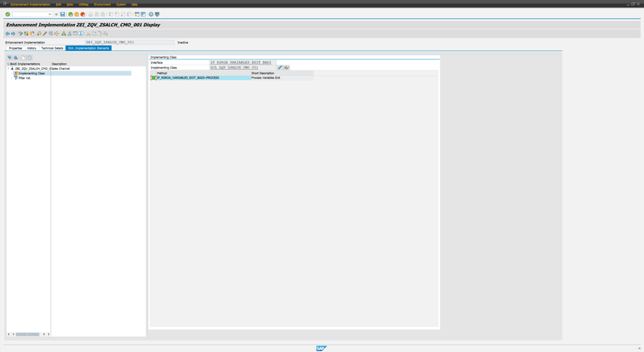Click the pencil Change icon beside Implementing Class

click(280, 68)
